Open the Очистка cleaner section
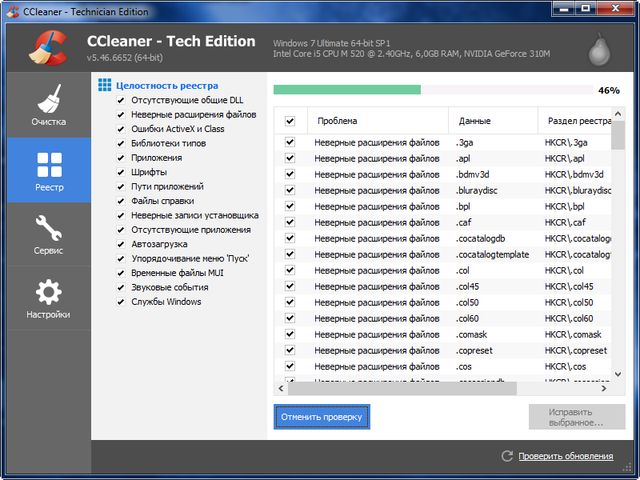Screen dimensions: 640x480 [x=47, y=106]
